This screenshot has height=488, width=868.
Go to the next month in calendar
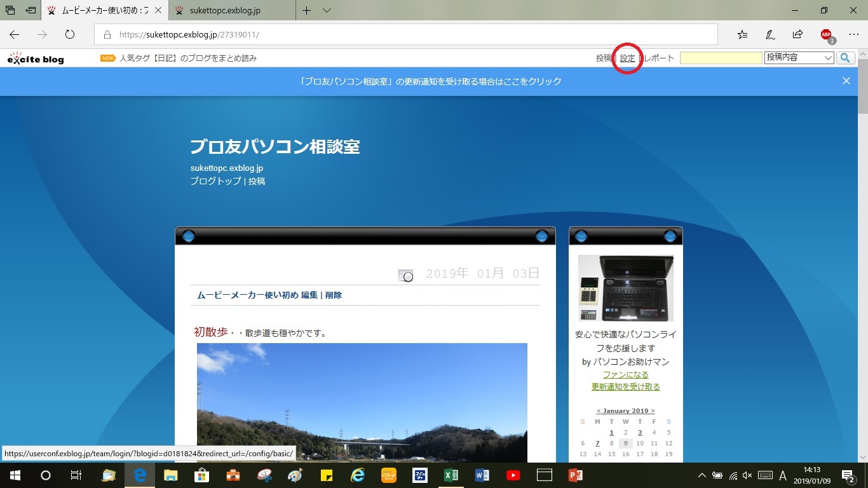point(653,410)
